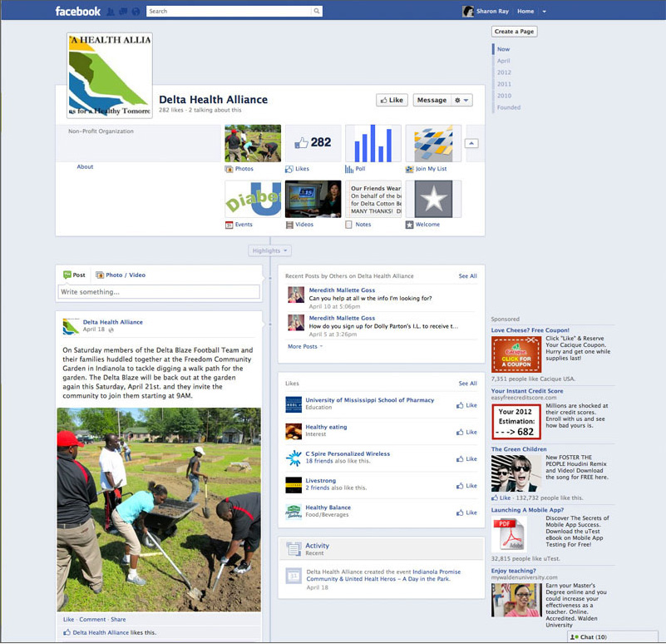The image size is (666, 644).
Task: Jump to 2012 in timeline
Action: pyautogui.click(x=504, y=72)
